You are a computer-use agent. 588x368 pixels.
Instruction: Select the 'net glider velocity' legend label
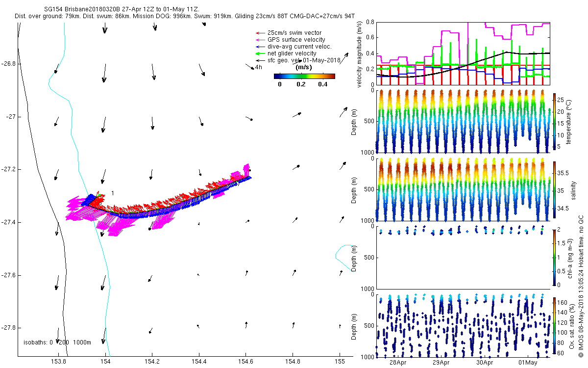(x=292, y=53)
